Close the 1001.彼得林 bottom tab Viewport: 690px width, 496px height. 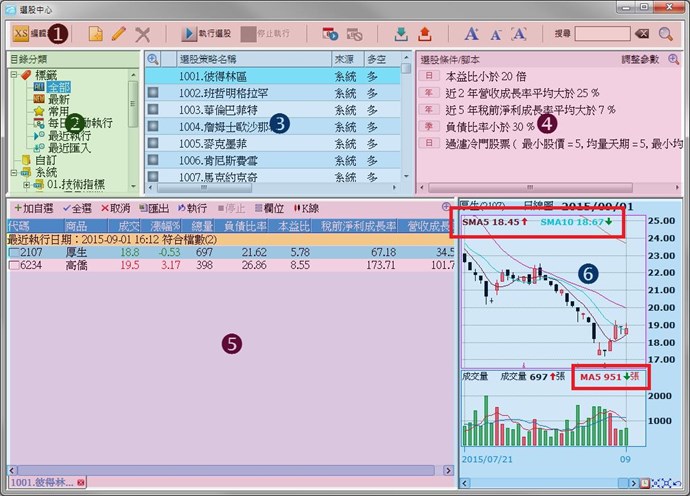coord(81,483)
